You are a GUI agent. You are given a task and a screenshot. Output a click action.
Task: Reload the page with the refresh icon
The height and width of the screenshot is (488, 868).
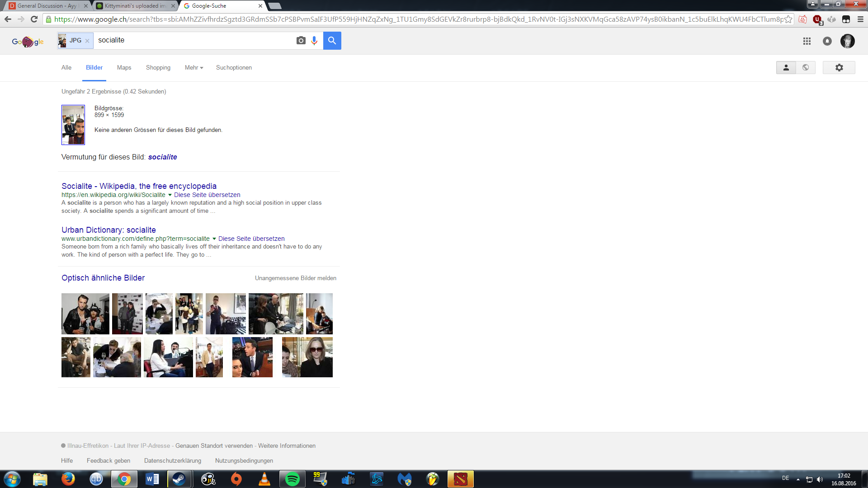[34, 19]
